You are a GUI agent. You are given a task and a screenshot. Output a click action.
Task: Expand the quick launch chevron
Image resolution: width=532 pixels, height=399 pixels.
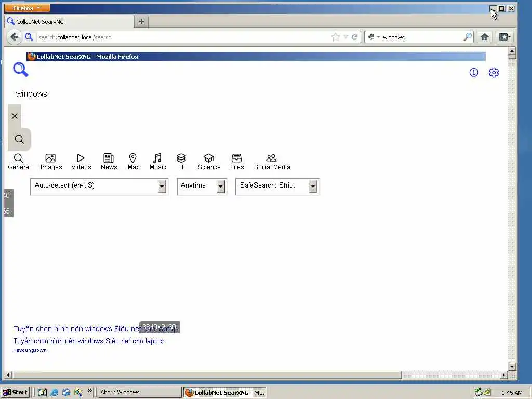coord(89,391)
